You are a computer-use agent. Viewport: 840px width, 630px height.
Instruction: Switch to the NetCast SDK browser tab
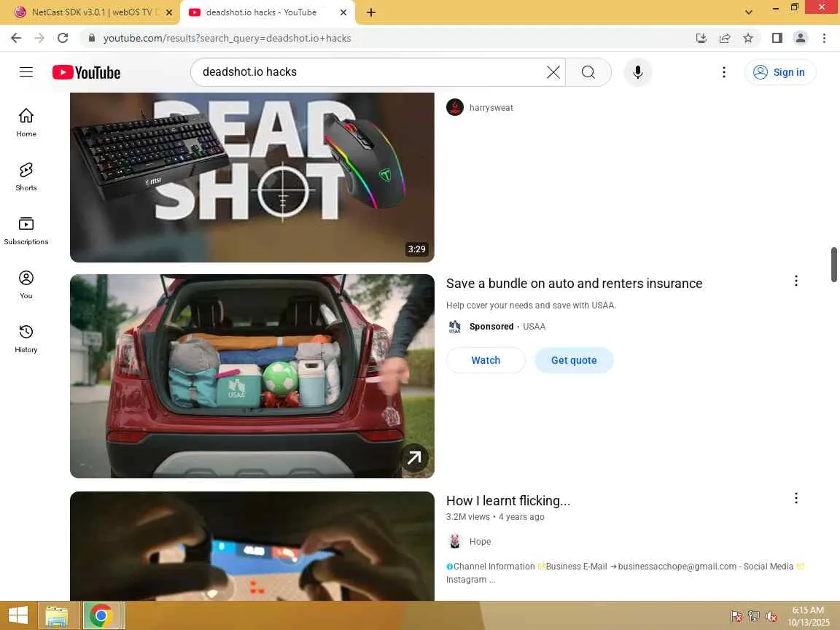point(90,12)
